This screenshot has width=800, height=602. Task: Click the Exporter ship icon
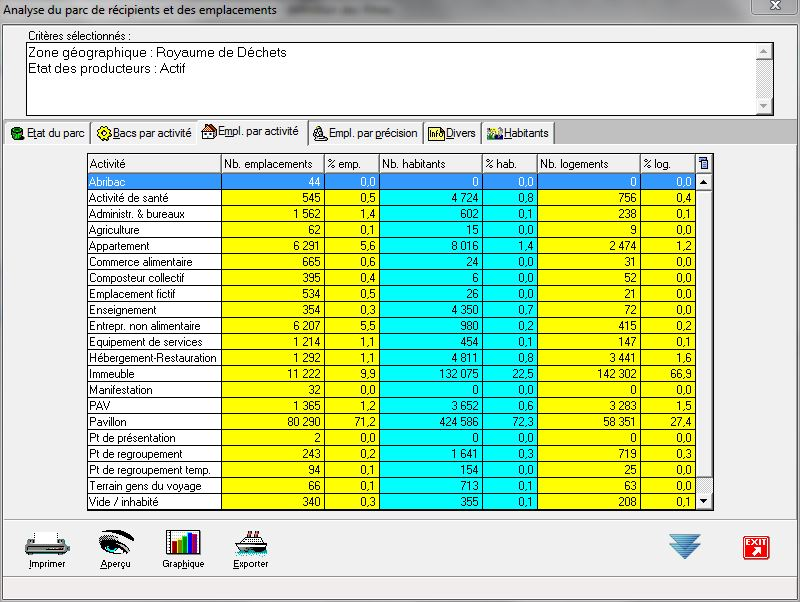click(x=251, y=543)
